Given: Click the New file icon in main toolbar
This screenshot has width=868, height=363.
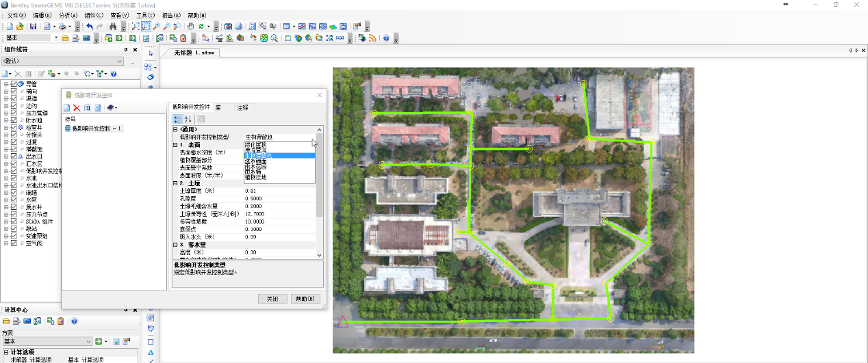Looking at the screenshot, I should (10, 27).
